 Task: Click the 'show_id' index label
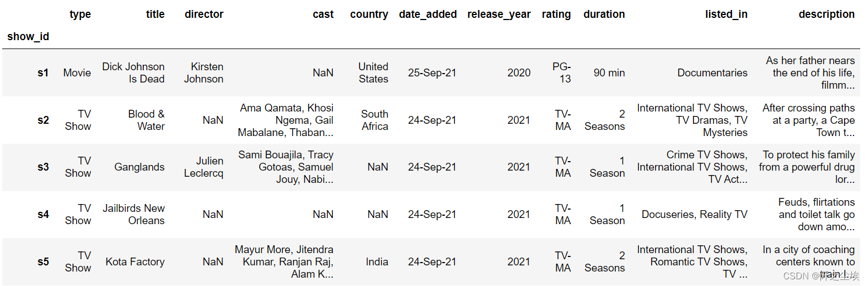[28, 37]
